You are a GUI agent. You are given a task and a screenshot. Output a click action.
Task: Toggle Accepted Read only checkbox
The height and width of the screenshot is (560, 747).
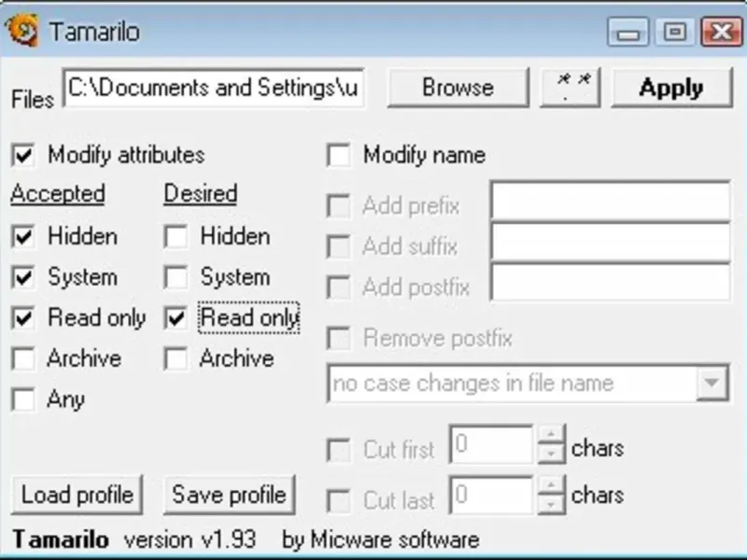[23, 317]
